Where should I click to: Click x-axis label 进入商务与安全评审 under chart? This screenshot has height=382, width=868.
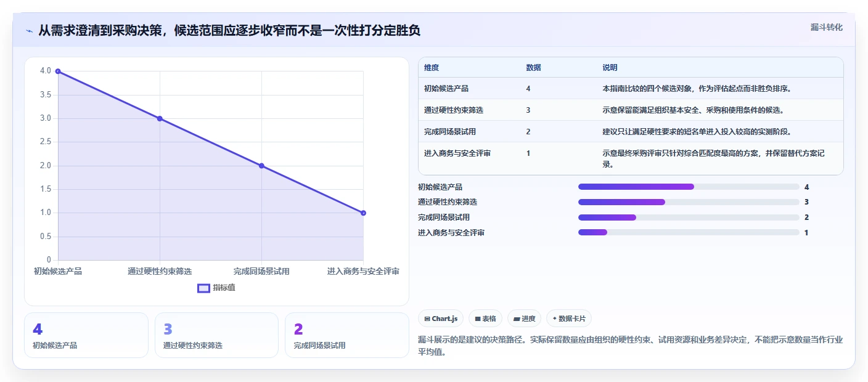pos(363,271)
